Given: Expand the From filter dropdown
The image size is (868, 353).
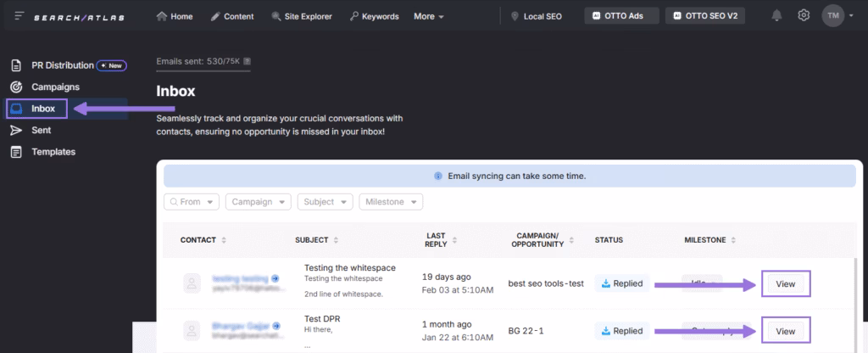Looking at the screenshot, I should click(192, 202).
